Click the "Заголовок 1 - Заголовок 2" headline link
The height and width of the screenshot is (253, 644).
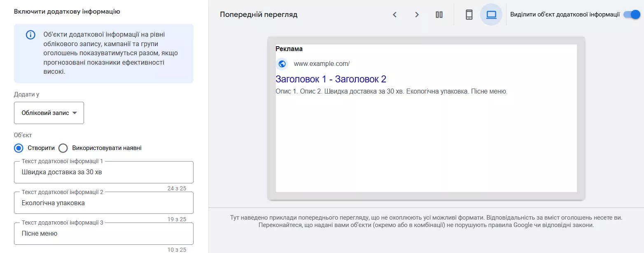pyautogui.click(x=331, y=79)
